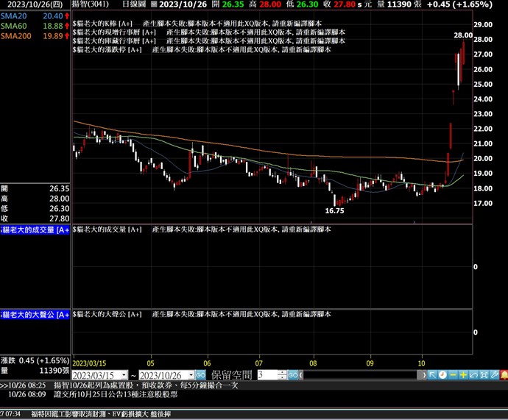
Task: Select the 貓老大的大聲公 indicator panel label
Action: (x=35, y=314)
